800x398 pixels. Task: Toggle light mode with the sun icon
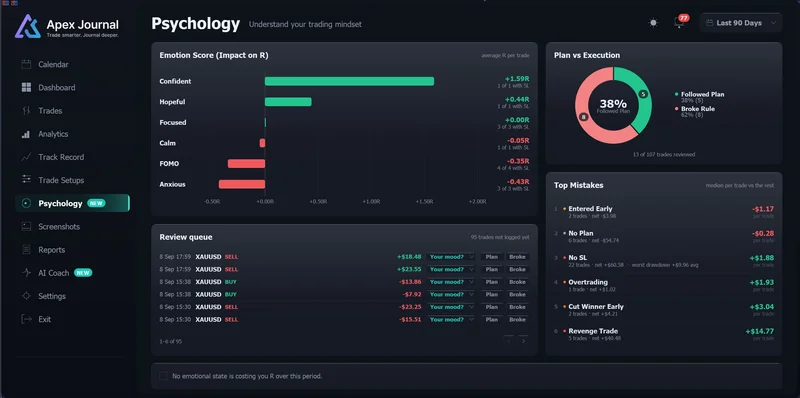[653, 23]
